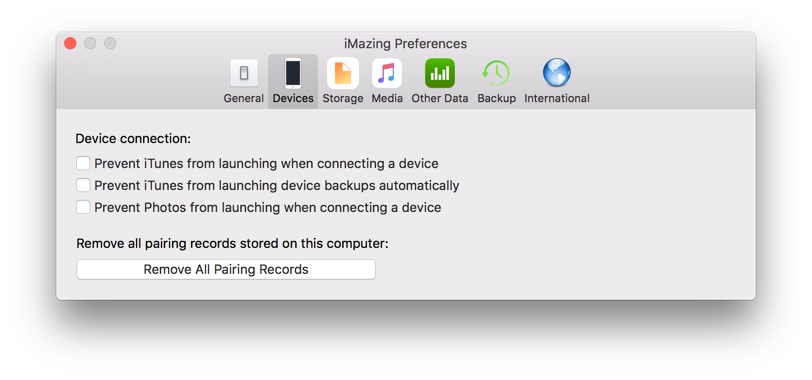Open the General preferences switch icon
The height and width of the screenshot is (380, 812).
(244, 73)
